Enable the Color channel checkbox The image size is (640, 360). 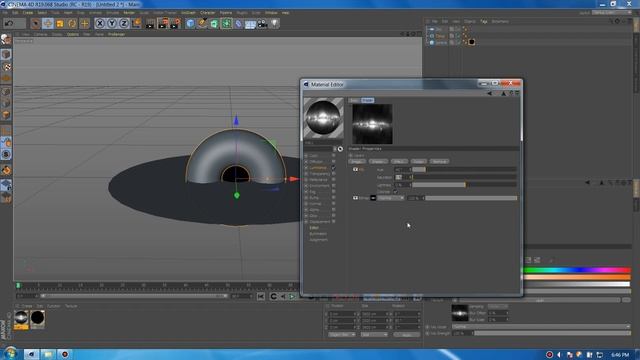point(333,156)
